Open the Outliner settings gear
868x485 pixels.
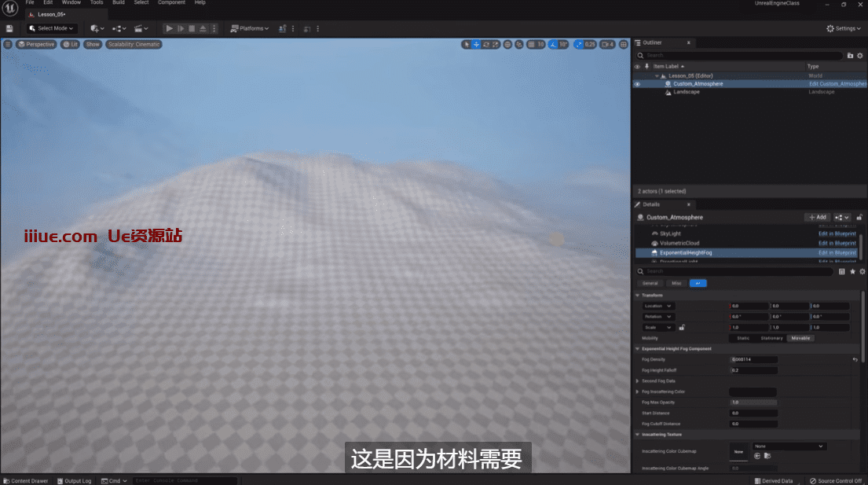coord(860,56)
